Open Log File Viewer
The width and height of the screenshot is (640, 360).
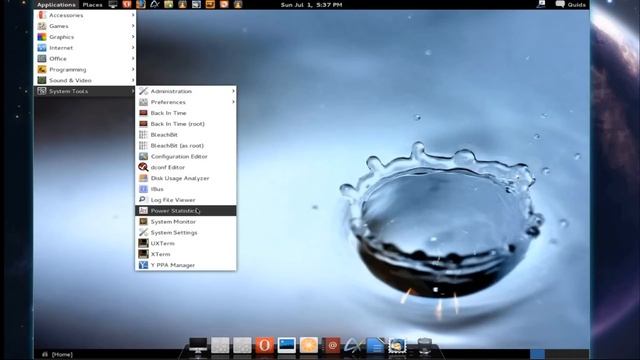coord(186,200)
